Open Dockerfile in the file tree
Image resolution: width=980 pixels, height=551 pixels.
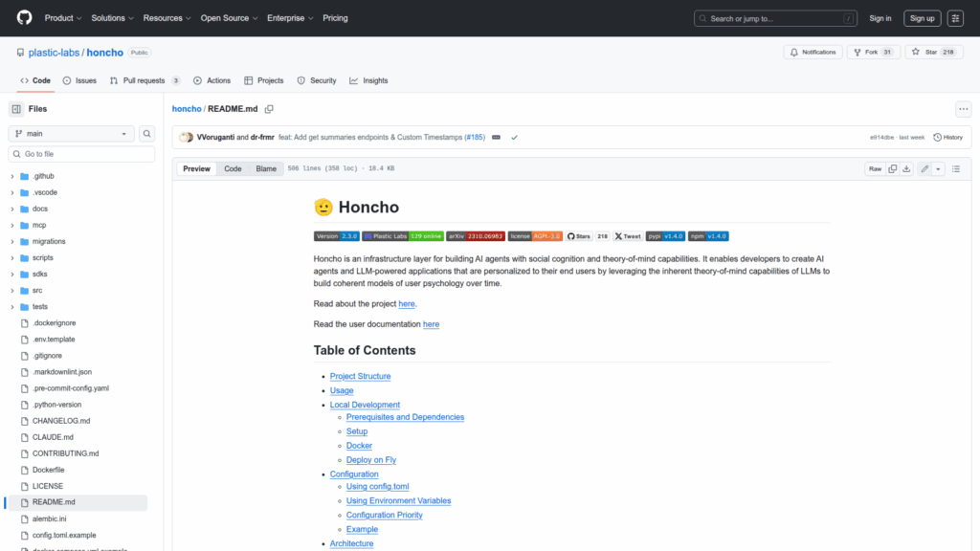point(48,470)
